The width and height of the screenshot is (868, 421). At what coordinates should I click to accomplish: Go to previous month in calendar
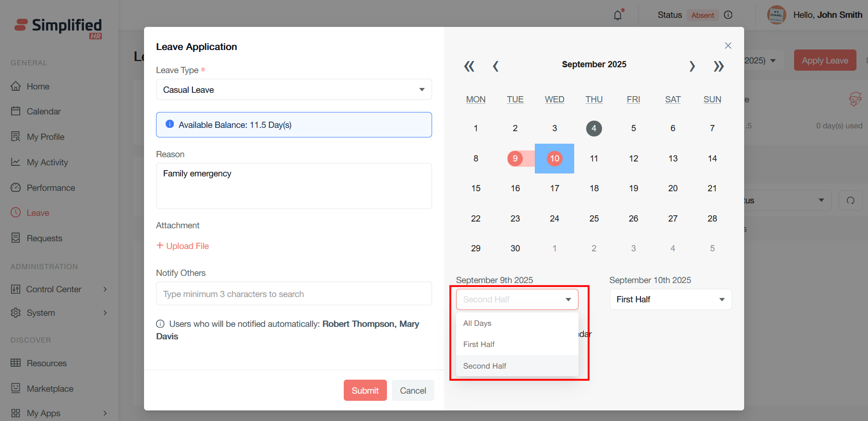[495, 66]
